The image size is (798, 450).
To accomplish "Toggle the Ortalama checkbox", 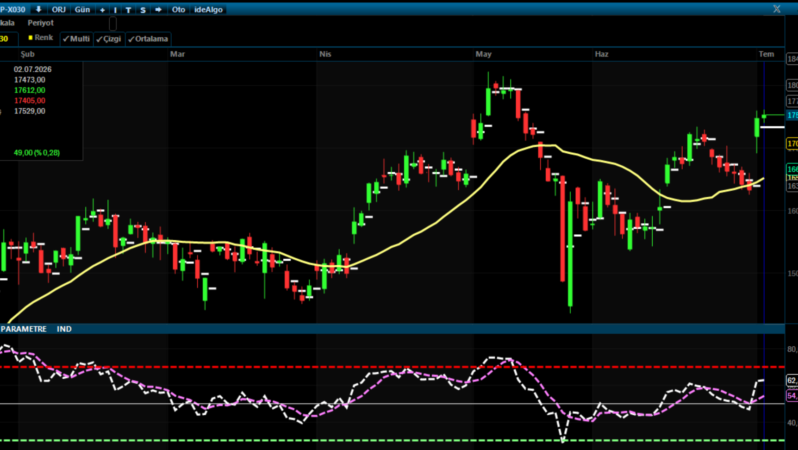I will pyautogui.click(x=148, y=39).
